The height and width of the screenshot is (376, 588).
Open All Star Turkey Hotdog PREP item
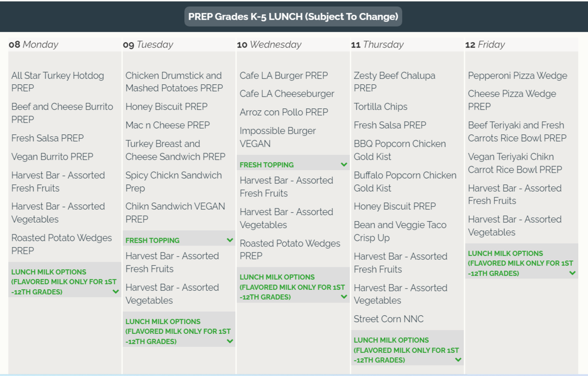(58, 82)
